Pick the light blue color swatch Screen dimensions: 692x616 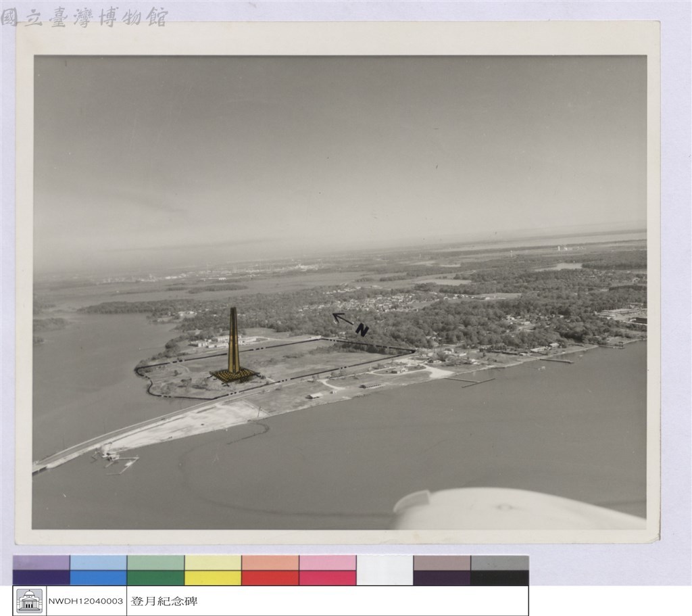[x=99, y=563]
